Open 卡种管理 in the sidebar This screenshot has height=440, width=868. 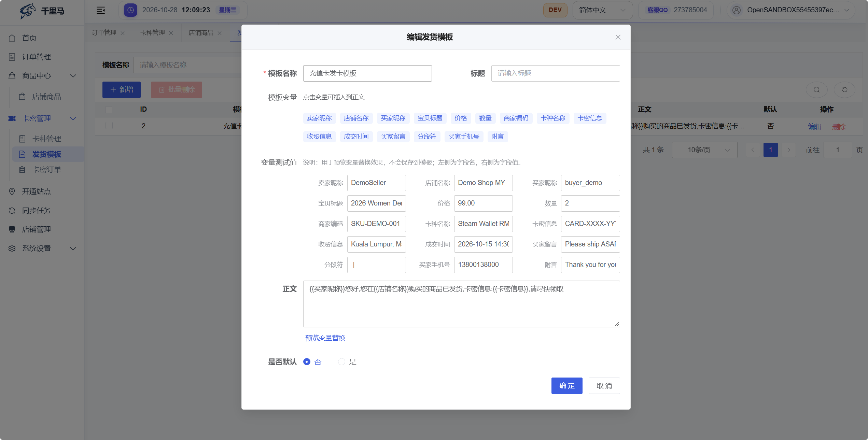(46, 139)
